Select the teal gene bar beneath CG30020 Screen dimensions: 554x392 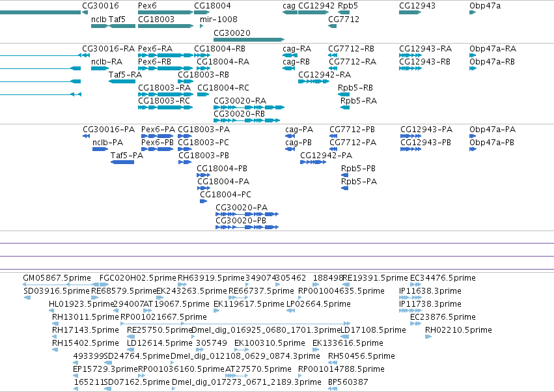point(249,40)
